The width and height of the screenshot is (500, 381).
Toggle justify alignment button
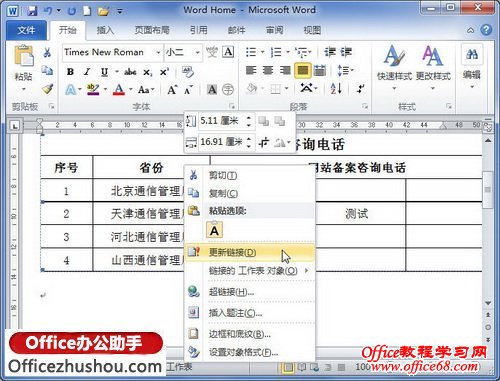pyautogui.click(x=303, y=70)
